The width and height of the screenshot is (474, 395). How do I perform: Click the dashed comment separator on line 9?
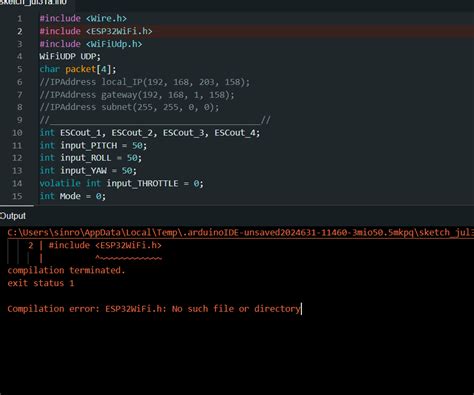click(155, 120)
